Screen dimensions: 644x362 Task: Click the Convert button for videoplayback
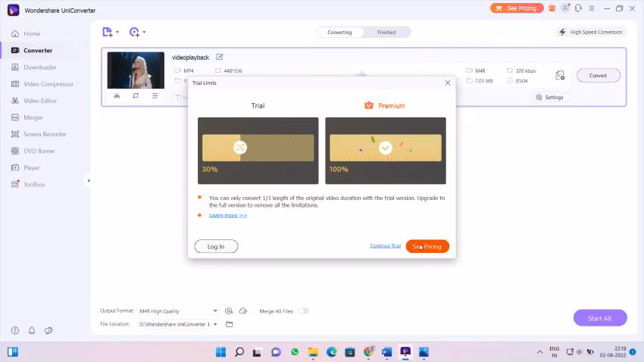(x=598, y=76)
